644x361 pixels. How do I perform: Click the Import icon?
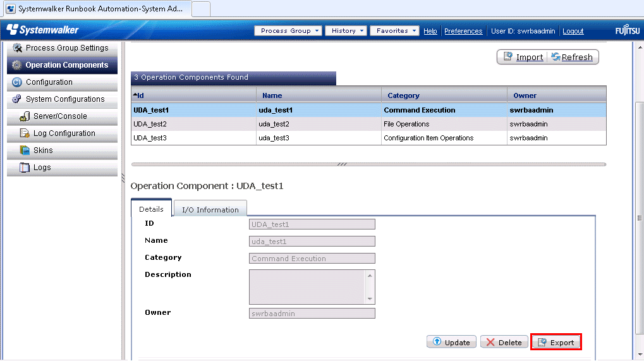click(x=508, y=57)
